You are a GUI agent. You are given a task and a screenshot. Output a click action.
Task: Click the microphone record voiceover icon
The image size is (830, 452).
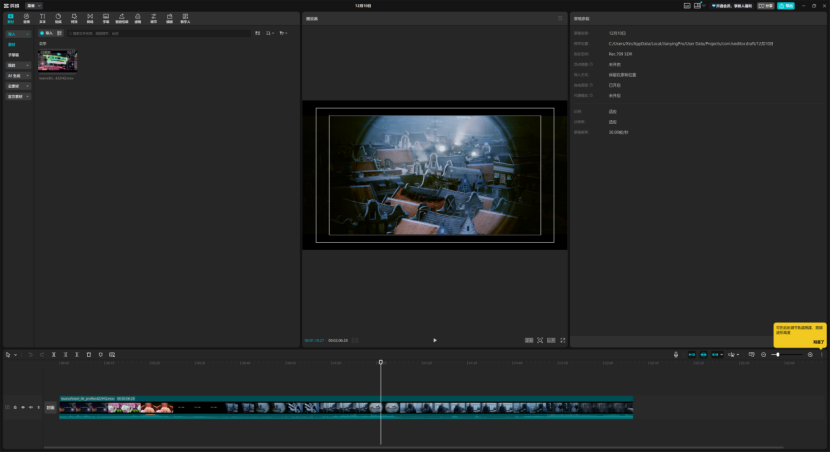(x=676, y=354)
